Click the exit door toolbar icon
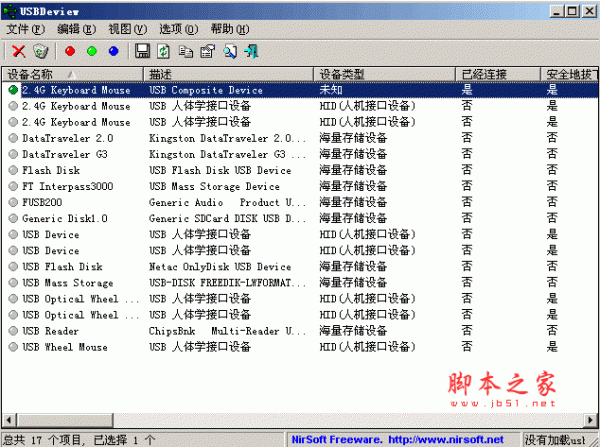The width and height of the screenshot is (600, 447). [x=251, y=51]
